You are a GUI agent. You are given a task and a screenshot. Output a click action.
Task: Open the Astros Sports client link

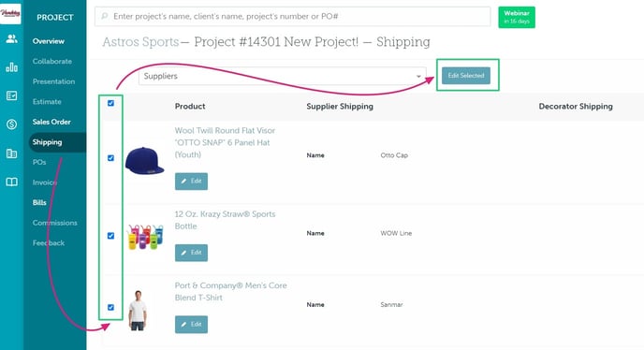click(140, 42)
